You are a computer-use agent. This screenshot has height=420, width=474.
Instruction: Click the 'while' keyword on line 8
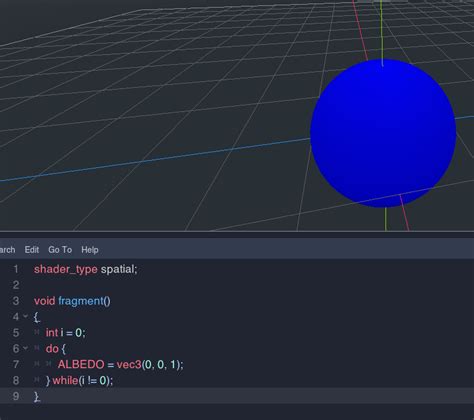pyautogui.click(x=65, y=380)
